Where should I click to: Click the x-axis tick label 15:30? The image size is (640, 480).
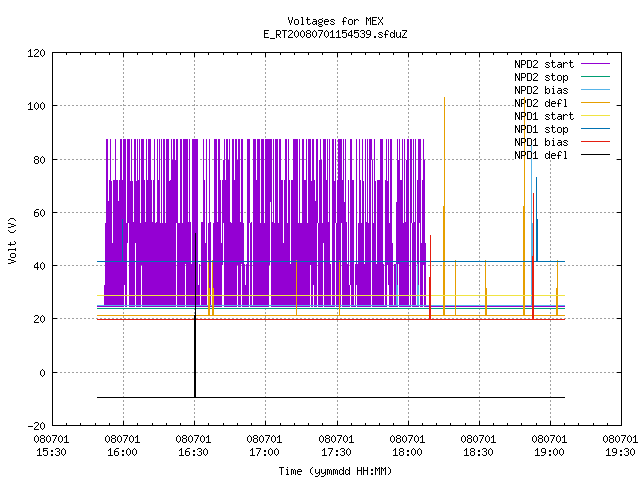[x=51, y=452]
